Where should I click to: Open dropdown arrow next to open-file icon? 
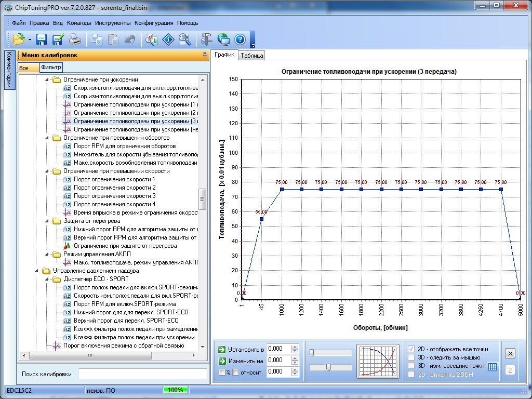coord(30,39)
